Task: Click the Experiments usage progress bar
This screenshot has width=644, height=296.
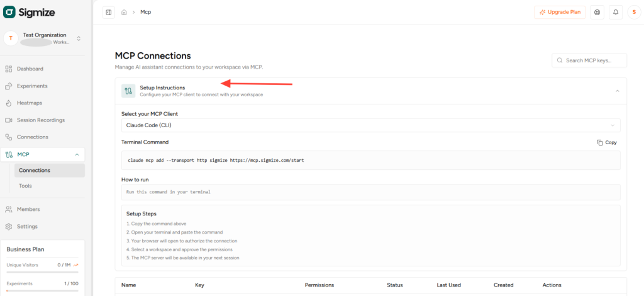Action: click(42, 291)
